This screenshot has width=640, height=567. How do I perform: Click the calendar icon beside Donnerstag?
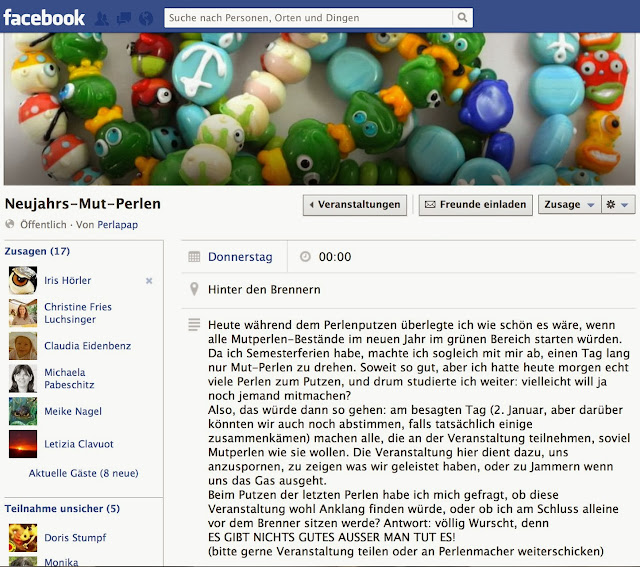(x=194, y=257)
